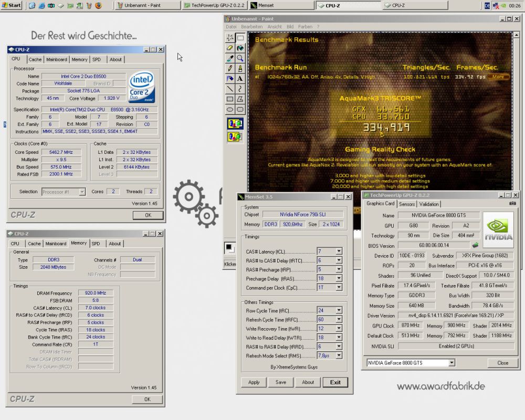Screen dimensions: 525x420
Task: Open the SPD tab in bottom CPU-Z window
Action: click(x=96, y=244)
